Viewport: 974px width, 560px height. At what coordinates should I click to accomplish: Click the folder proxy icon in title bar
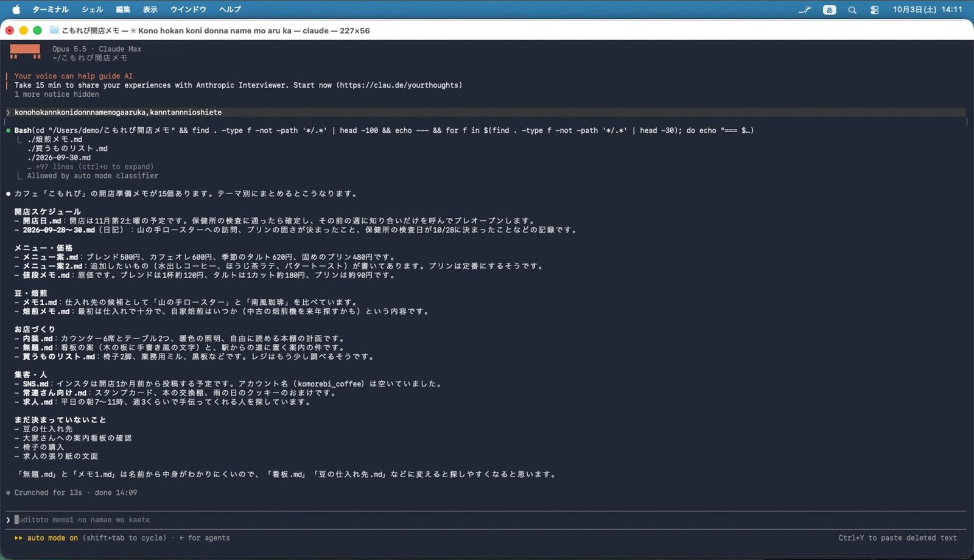click(x=54, y=30)
